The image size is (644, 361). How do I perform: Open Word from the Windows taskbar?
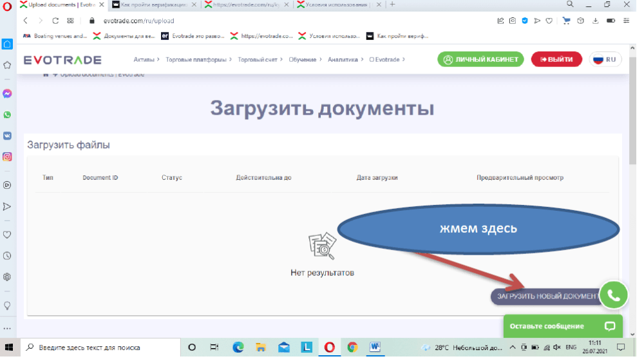pyautogui.click(x=375, y=347)
